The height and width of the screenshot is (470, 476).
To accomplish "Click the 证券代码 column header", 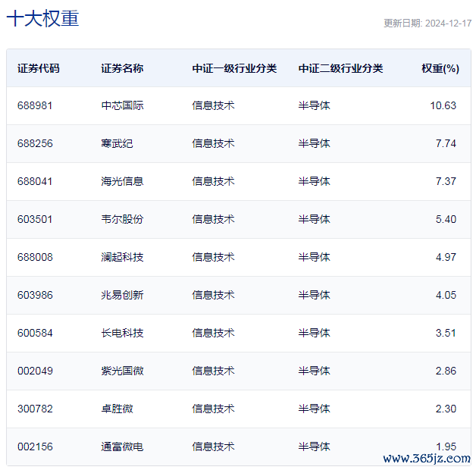I will click(x=38, y=68).
